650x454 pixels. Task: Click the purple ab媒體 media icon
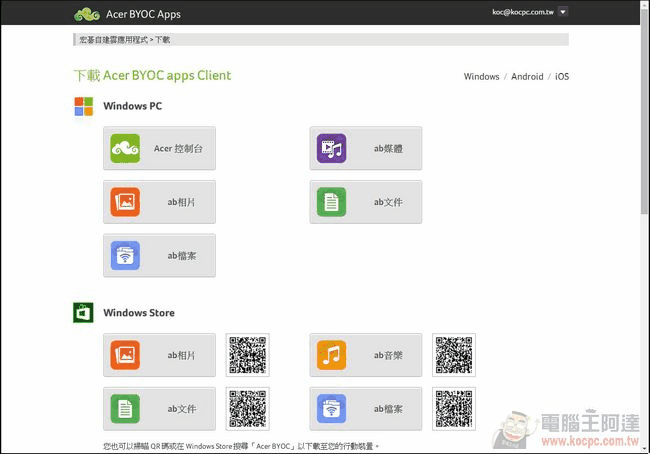coord(331,149)
